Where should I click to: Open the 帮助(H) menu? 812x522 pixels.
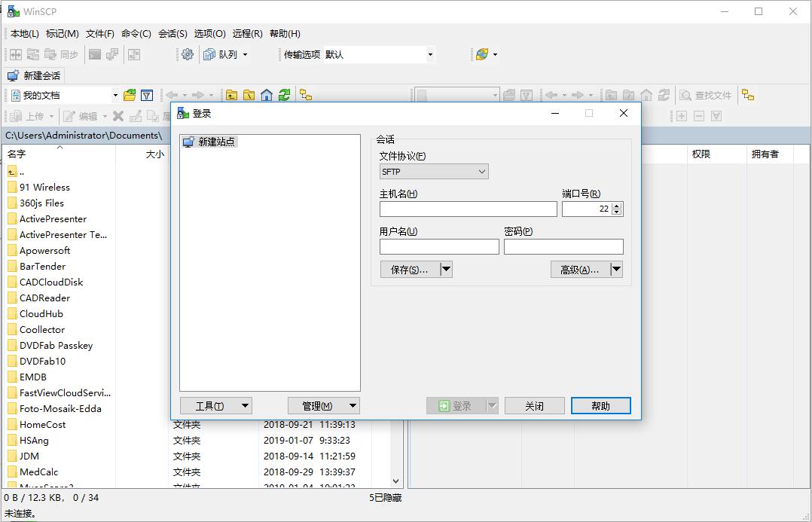click(285, 34)
